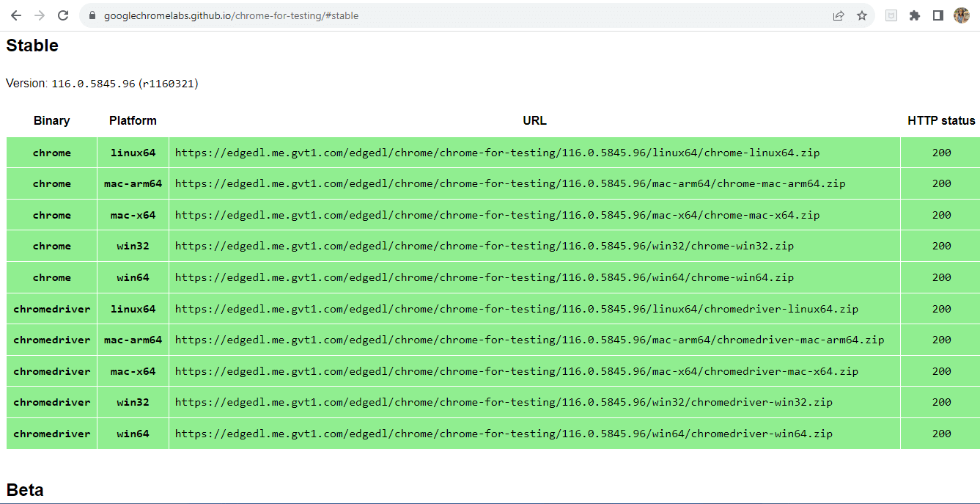
Task: Click the HTTP status column header
Action: click(941, 121)
